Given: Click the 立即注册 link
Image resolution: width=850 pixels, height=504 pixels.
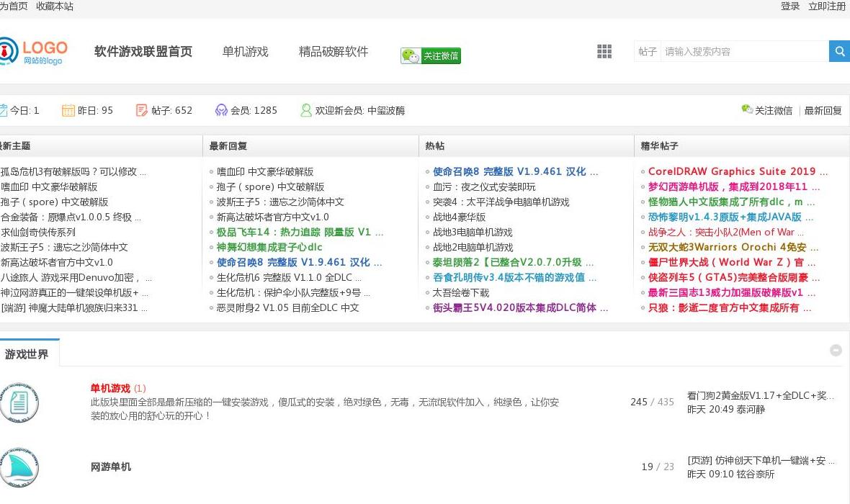Looking at the screenshot, I should [x=827, y=6].
